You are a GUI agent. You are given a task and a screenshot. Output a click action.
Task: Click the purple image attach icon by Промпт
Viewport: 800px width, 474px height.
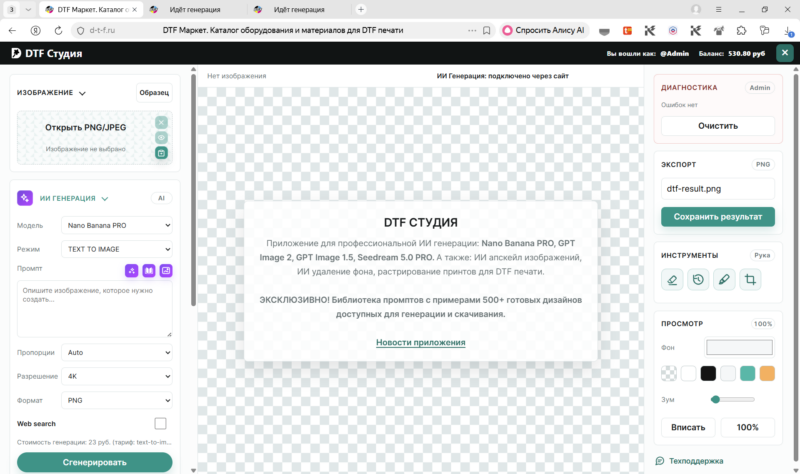[166, 270]
